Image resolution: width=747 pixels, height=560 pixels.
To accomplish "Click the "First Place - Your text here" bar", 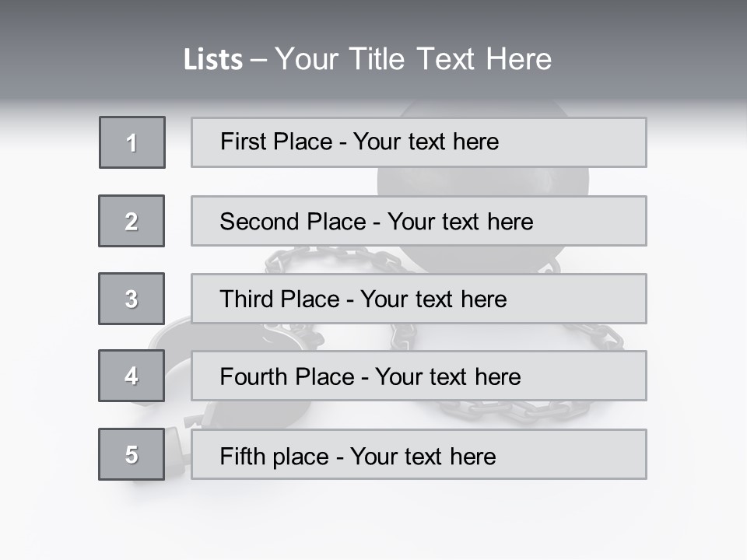I will point(419,142).
